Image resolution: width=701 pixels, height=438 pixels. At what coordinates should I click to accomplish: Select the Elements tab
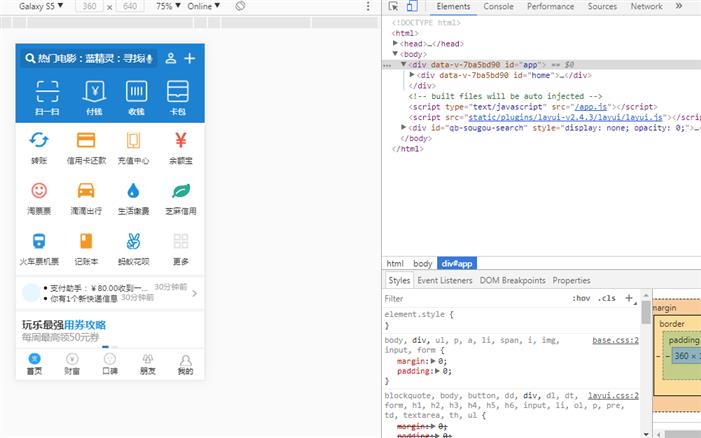click(x=453, y=6)
